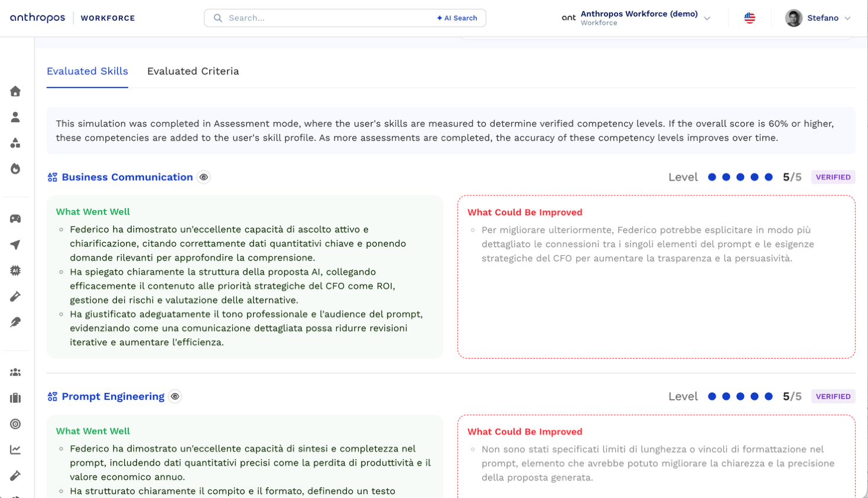
Task: Click the VERIFIED badge for Business Communication
Action: (833, 177)
